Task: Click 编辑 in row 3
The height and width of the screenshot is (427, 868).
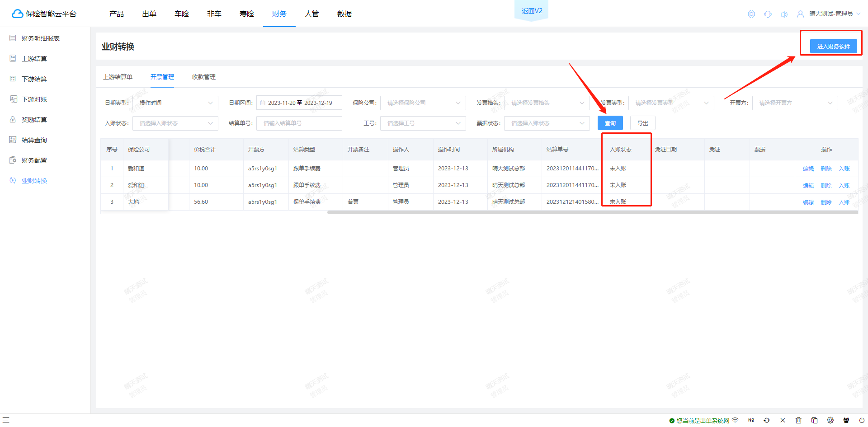Action: pyautogui.click(x=808, y=202)
